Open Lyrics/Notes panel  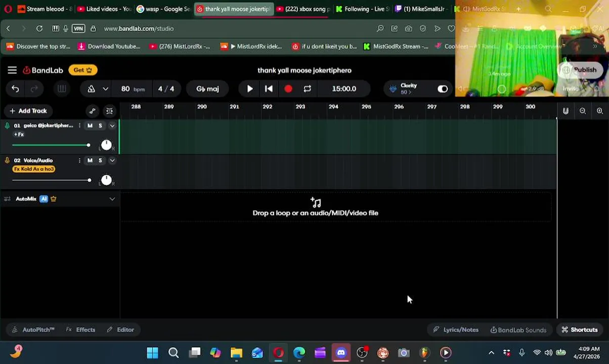pos(456,330)
